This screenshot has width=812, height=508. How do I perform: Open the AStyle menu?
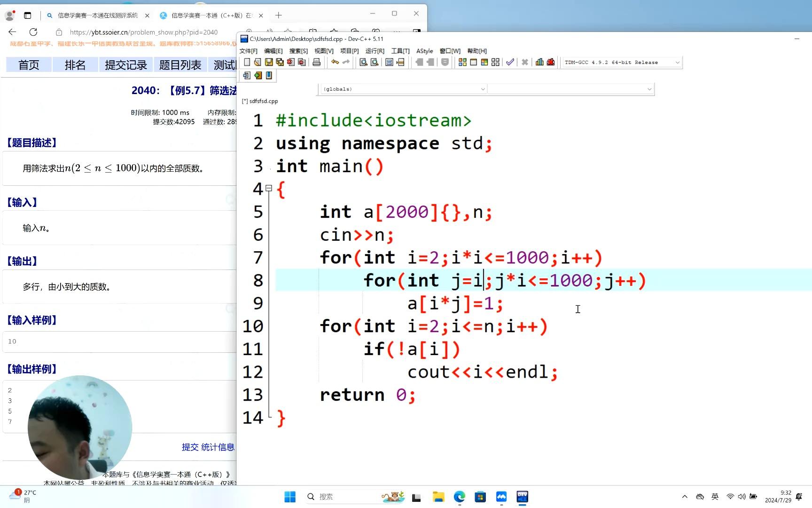coord(424,51)
